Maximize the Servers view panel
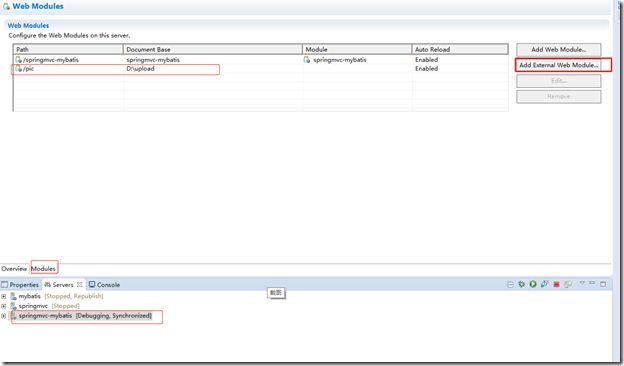Image resolution: width=624 pixels, height=366 pixels. (603, 284)
